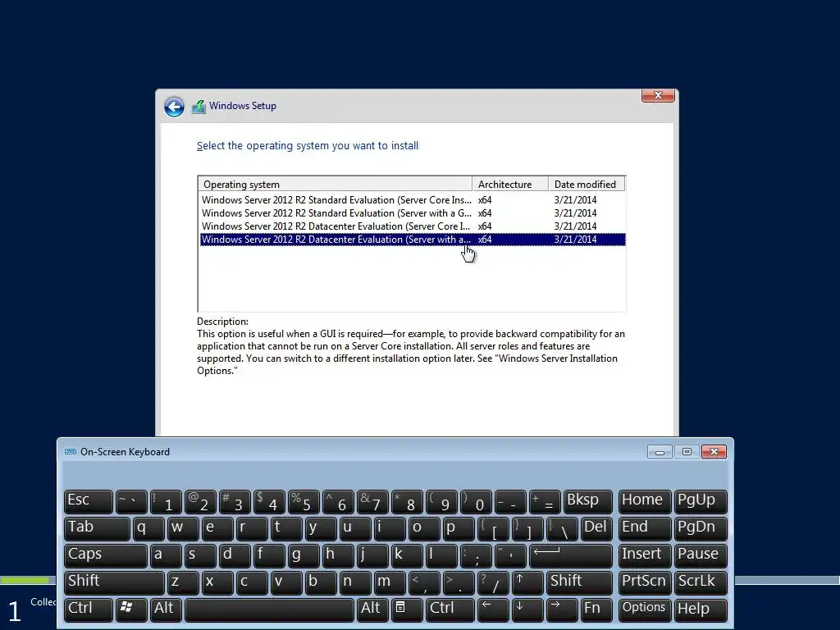Tap the Esc key on keyboard
The height and width of the screenshot is (630, 840).
(x=89, y=501)
